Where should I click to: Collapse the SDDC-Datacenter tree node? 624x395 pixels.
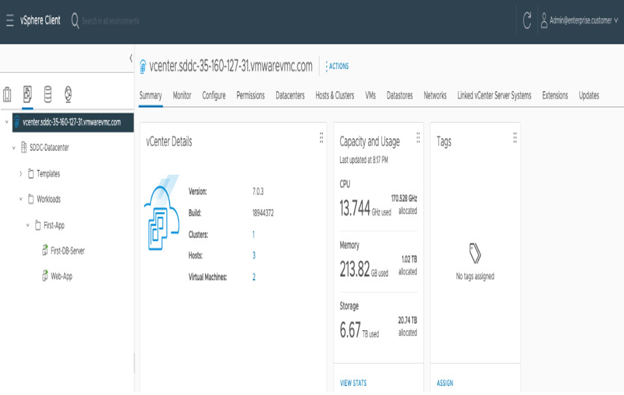pos(14,148)
